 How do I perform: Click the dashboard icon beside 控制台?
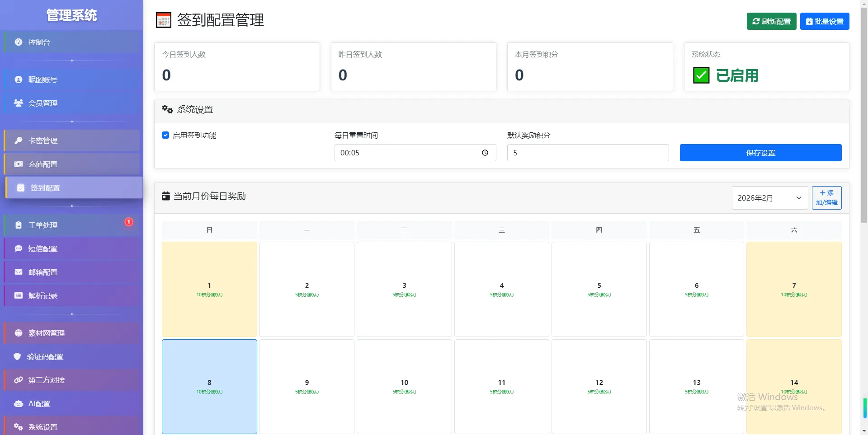[19, 42]
